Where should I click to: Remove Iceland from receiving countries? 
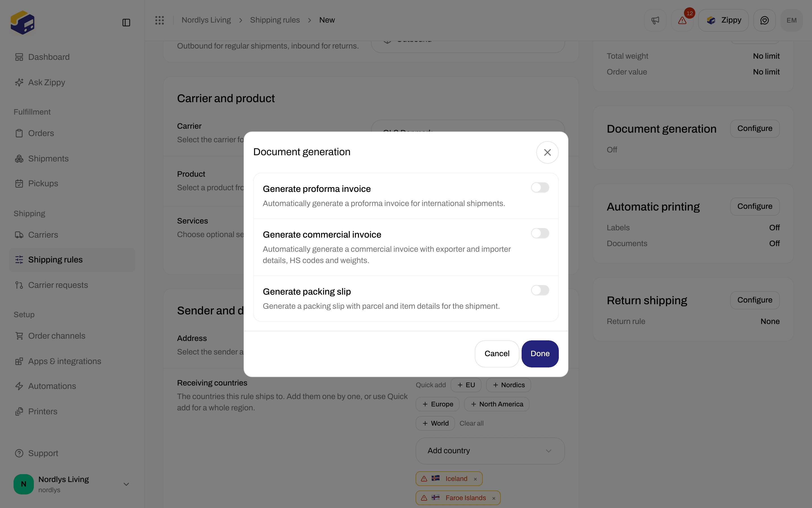click(x=475, y=479)
